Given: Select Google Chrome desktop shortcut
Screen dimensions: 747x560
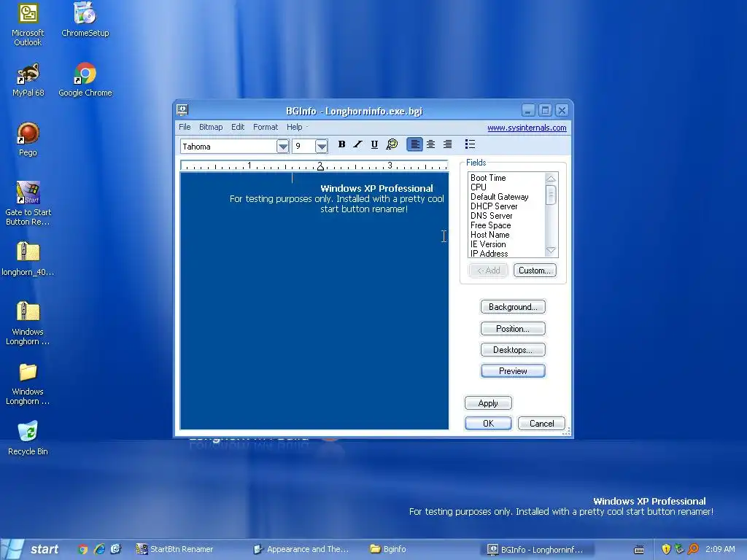Looking at the screenshot, I should (x=85, y=80).
